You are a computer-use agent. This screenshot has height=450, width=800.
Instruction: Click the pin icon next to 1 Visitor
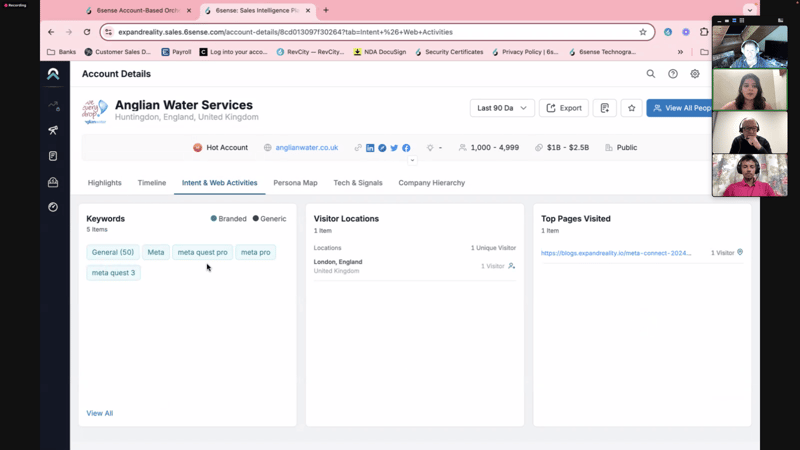click(x=740, y=252)
